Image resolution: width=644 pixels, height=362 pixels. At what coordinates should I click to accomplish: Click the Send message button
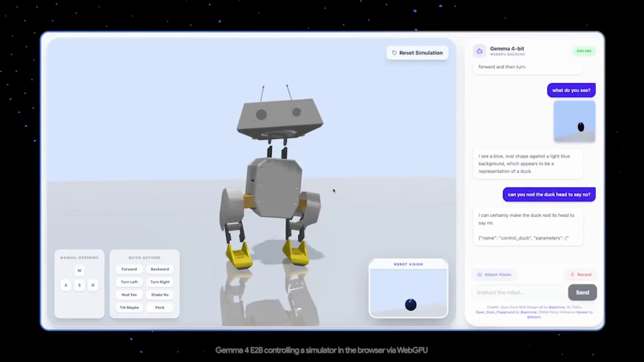coord(582,292)
